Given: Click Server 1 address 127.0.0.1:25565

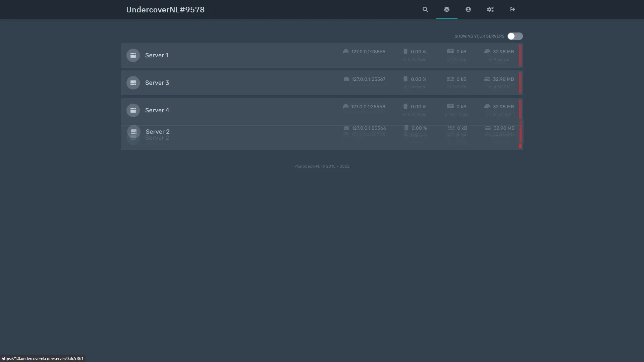Looking at the screenshot, I should pos(368,52).
